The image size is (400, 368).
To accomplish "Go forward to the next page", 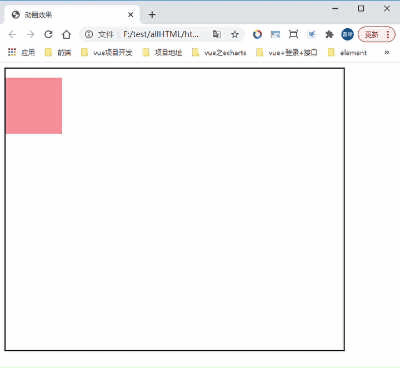I will click(x=30, y=34).
